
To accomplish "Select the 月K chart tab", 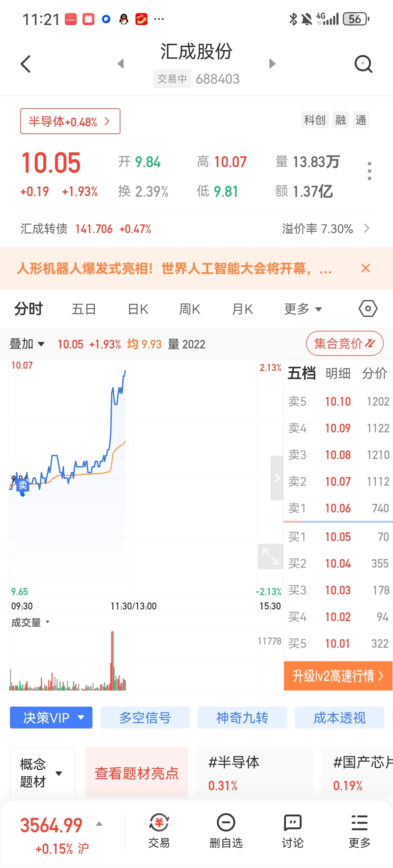I will pyautogui.click(x=243, y=309).
